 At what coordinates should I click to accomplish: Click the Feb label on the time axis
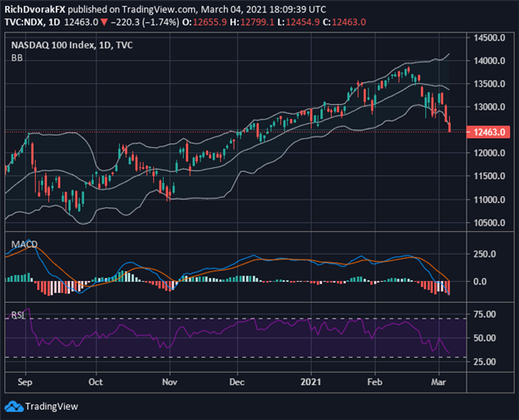pos(375,382)
